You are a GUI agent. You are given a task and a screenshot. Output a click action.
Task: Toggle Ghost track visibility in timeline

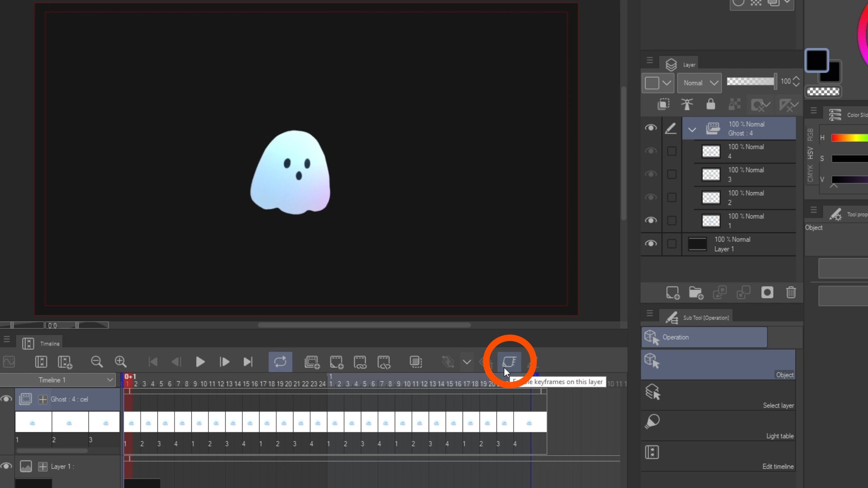click(6, 399)
